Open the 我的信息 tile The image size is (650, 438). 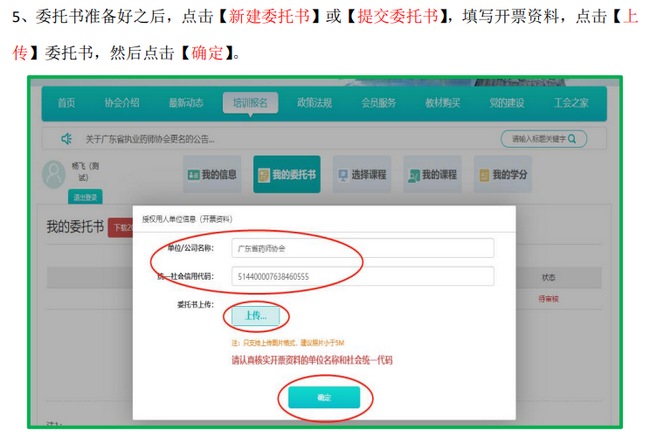click(x=212, y=175)
